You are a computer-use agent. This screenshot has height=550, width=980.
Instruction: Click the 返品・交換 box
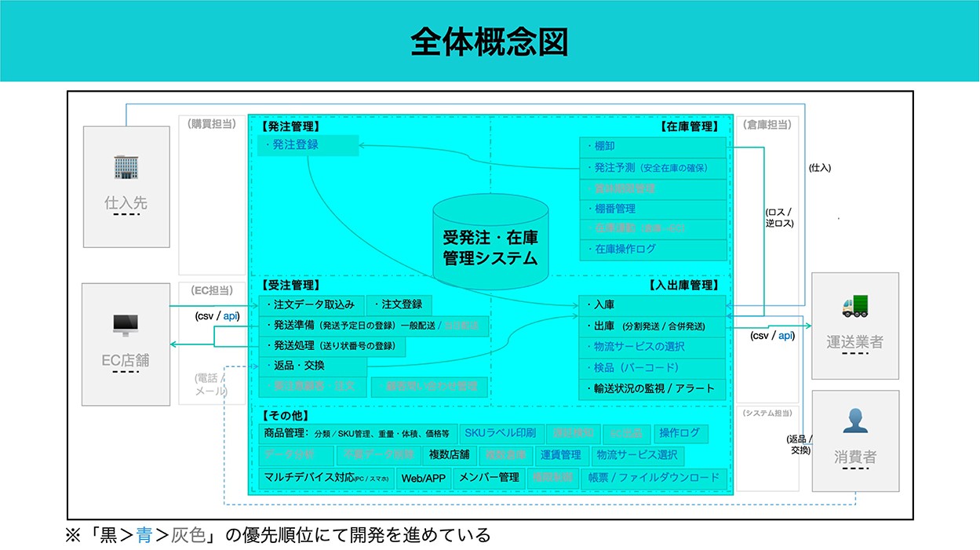click(311, 366)
